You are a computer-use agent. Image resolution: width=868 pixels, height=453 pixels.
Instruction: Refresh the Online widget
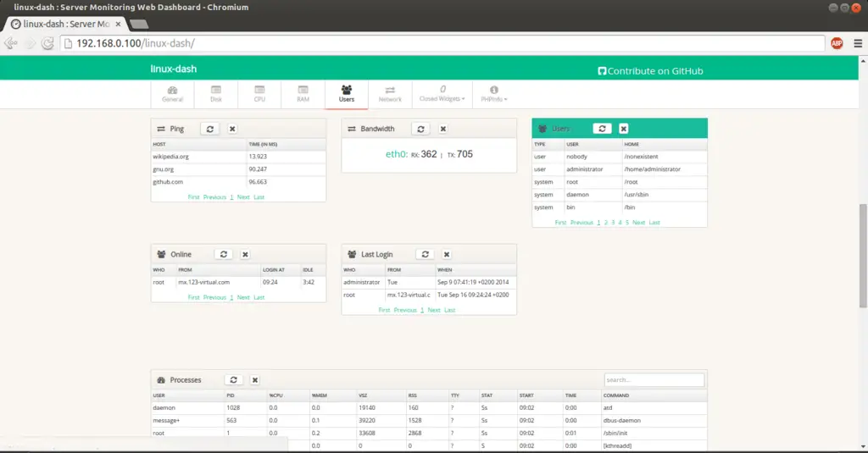(224, 254)
